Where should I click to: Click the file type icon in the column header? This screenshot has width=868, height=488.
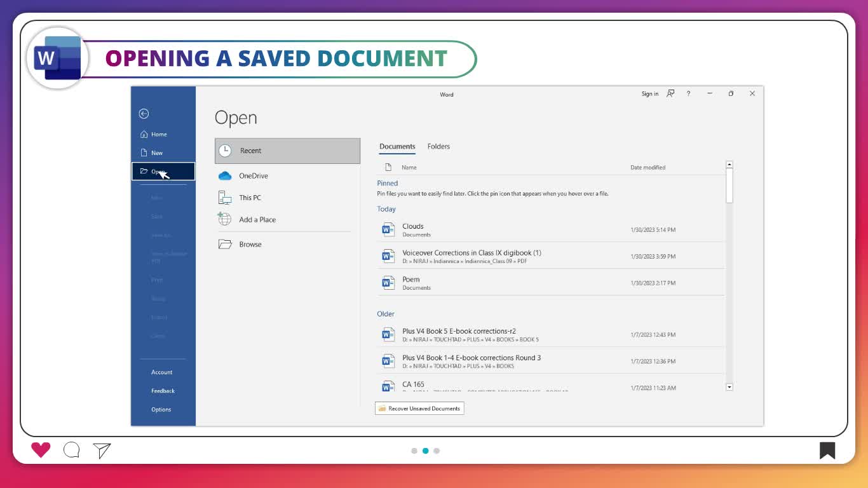pos(388,167)
